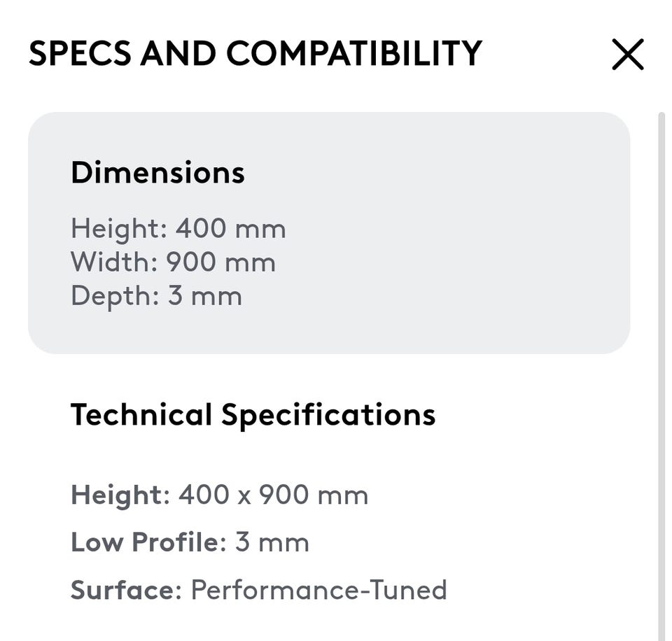Click the "Performance-Tuned" surface value
The height and width of the screenshot is (641, 672).
[318, 590]
